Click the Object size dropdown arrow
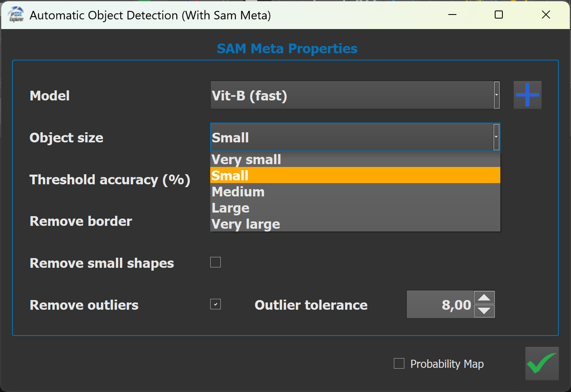 point(496,137)
